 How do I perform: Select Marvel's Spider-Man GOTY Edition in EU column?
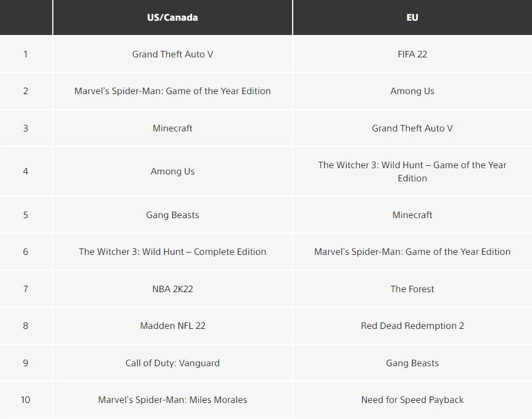click(x=412, y=251)
